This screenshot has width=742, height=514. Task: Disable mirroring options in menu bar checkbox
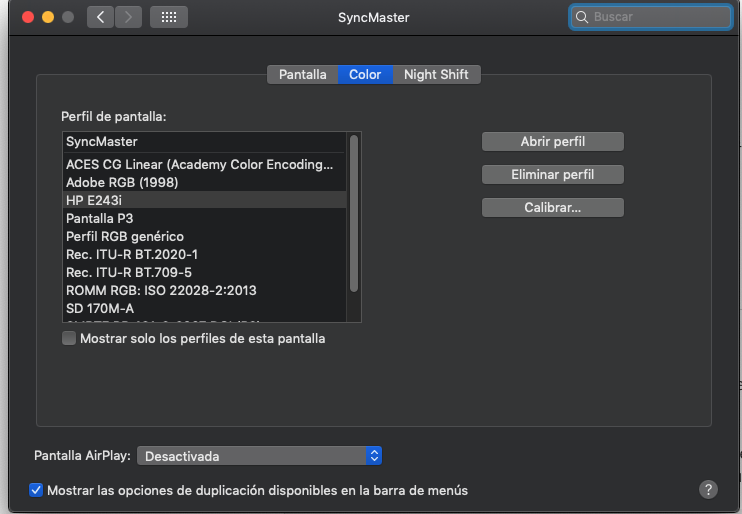click(37, 490)
